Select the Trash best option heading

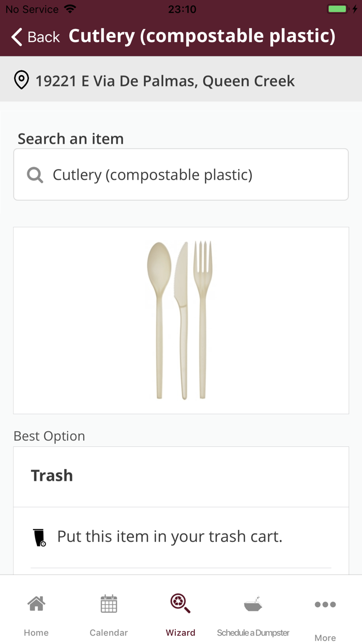click(x=52, y=476)
